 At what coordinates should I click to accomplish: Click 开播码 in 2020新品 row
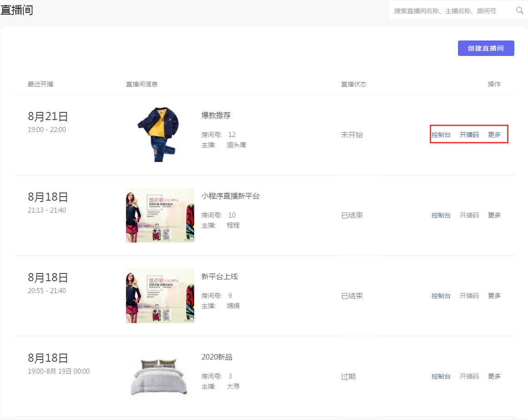click(x=469, y=376)
